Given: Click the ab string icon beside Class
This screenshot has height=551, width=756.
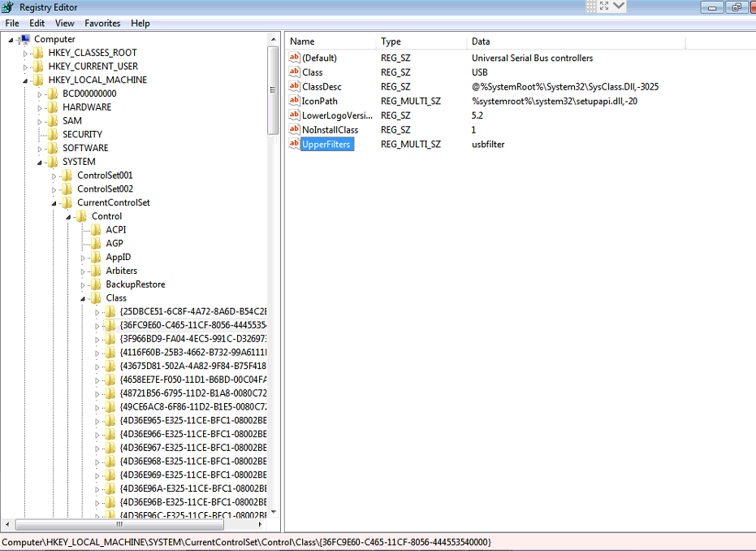Looking at the screenshot, I should 294,72.
